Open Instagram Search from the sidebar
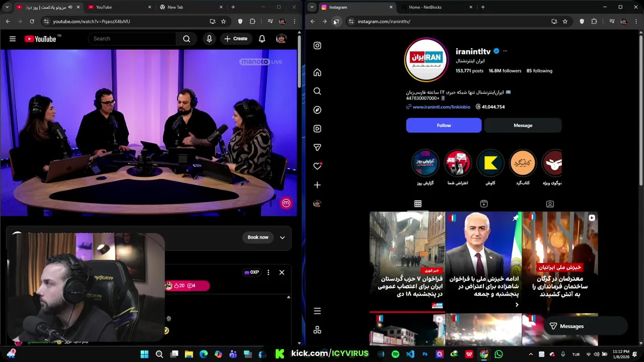The image size is (644, 362). [x=317, y=91]
